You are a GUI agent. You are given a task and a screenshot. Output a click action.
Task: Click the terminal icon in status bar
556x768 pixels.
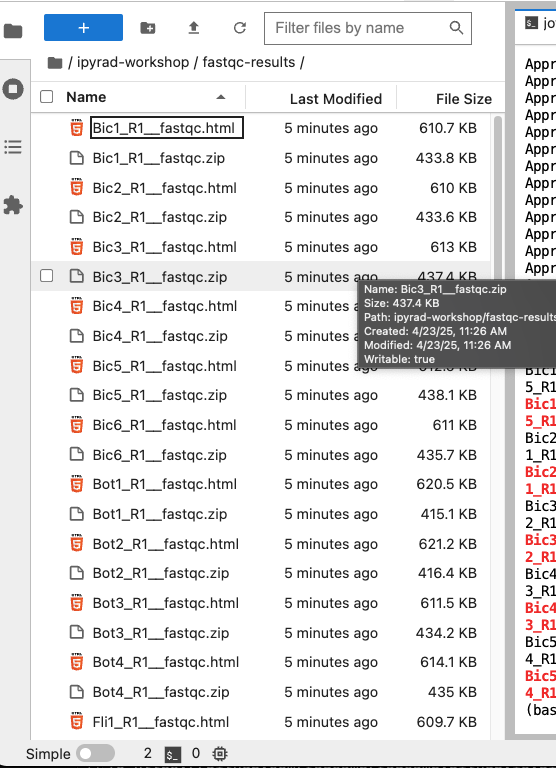(x=172, y=754)
